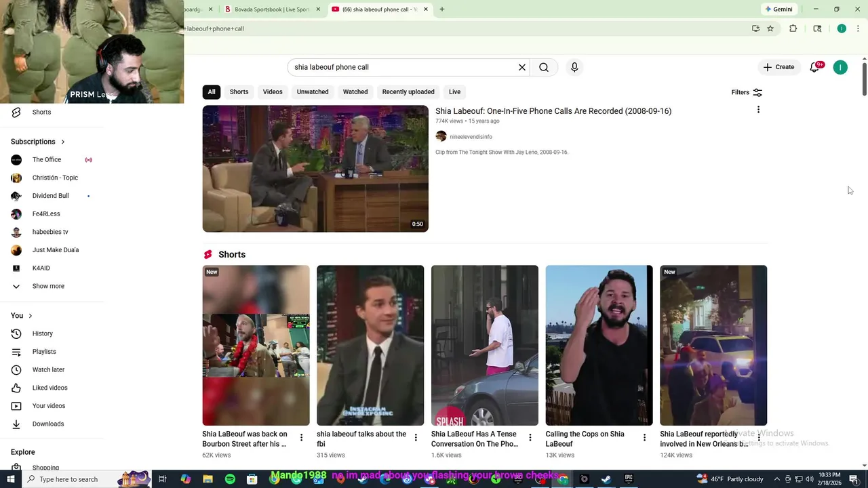
Task: Open the New Orleans Short thumbnail
Action: [713, 345]
